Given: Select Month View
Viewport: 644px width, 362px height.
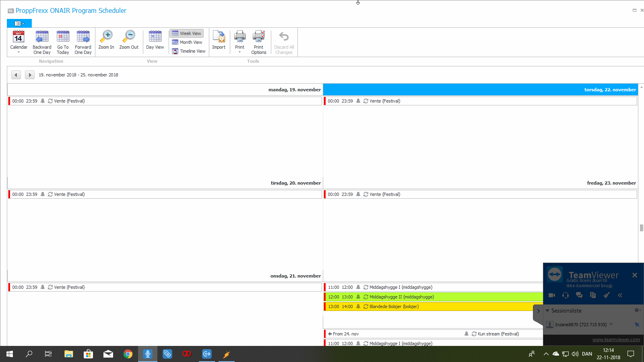Looking at the screenshot, I should click(x=187, y=42).
